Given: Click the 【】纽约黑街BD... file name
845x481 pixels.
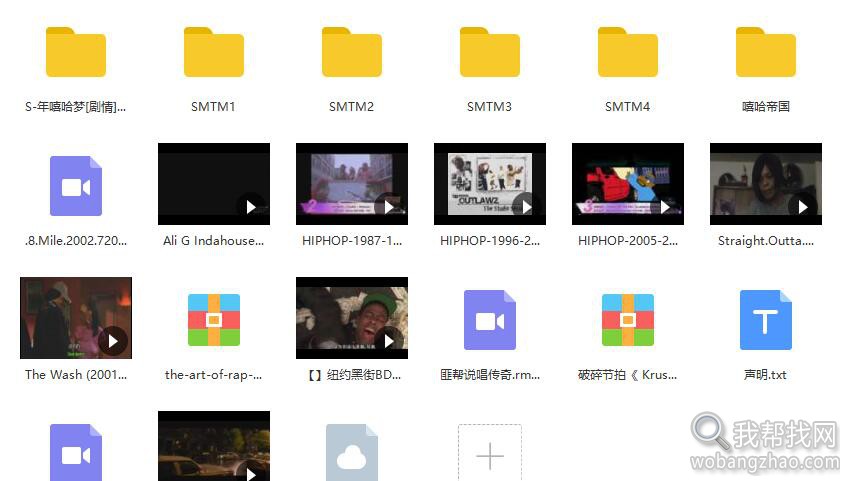Looking at the screenshot, I should click(x=354, y=375).
